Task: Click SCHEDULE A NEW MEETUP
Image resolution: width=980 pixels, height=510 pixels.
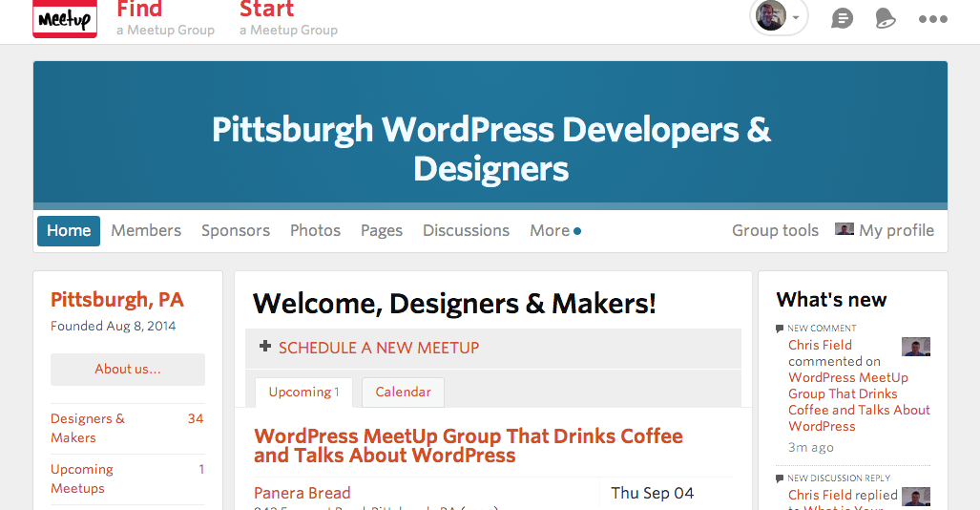Action: pos(379,348)
